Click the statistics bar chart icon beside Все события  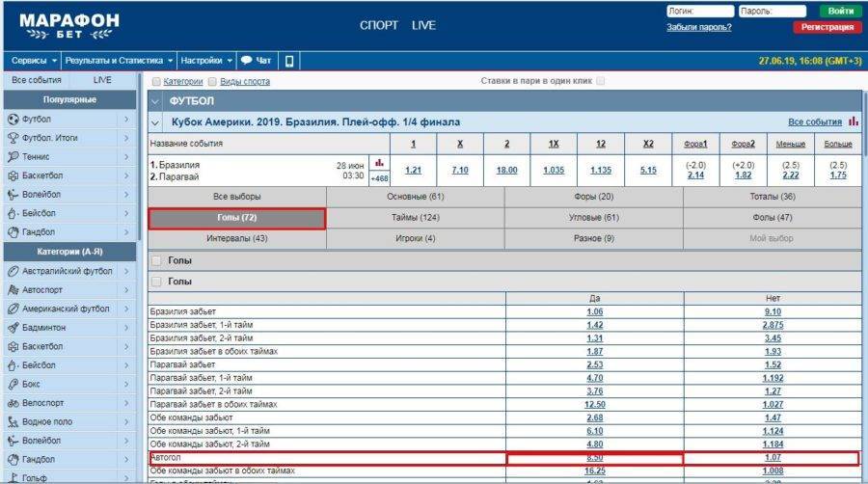coord(854,122)
